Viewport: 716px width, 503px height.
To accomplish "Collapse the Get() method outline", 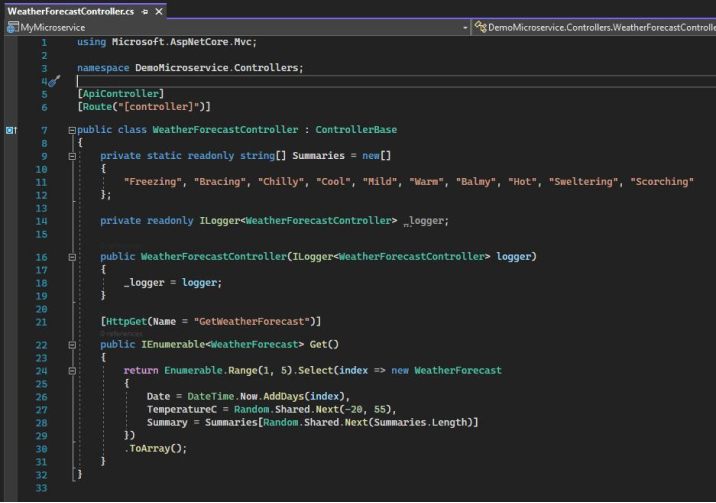I will pyautogui.click(x=71, y=345).
